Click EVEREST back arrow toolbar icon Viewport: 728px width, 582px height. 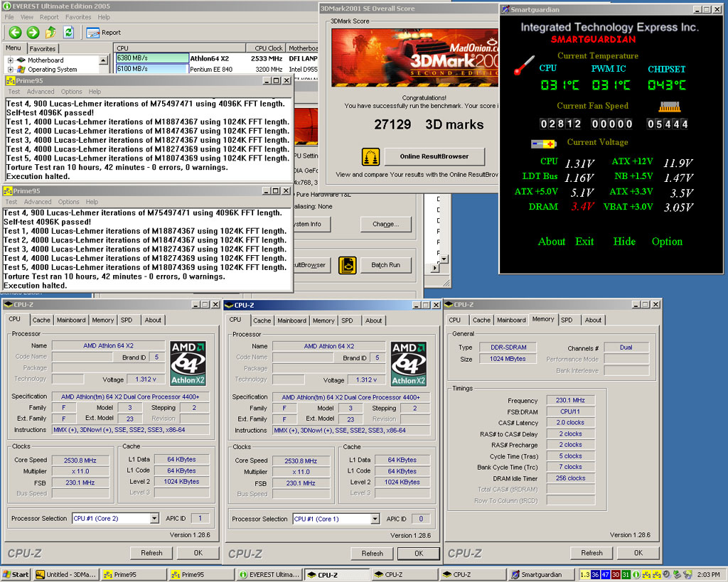(x=16, y=32)
